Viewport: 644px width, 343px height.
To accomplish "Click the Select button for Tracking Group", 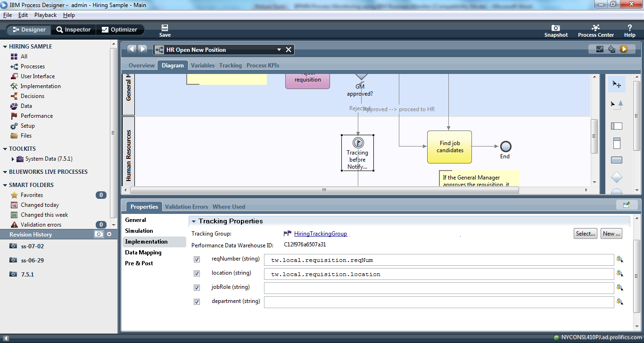I will [585, 233].
